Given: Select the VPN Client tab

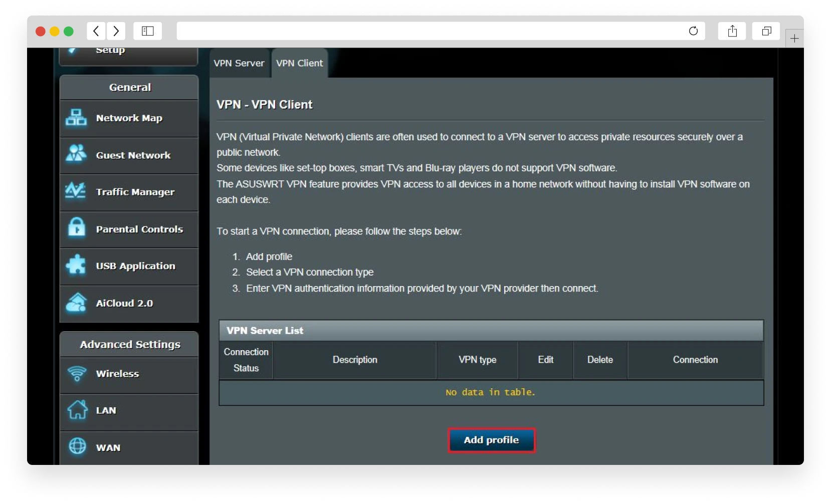Looking at the screenshot, I should coord(299,63).
